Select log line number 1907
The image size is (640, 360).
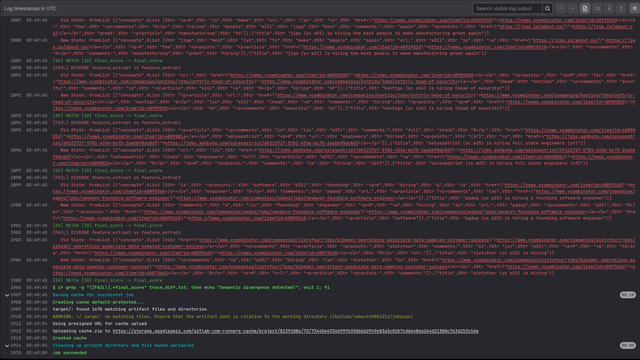[16, 295]
